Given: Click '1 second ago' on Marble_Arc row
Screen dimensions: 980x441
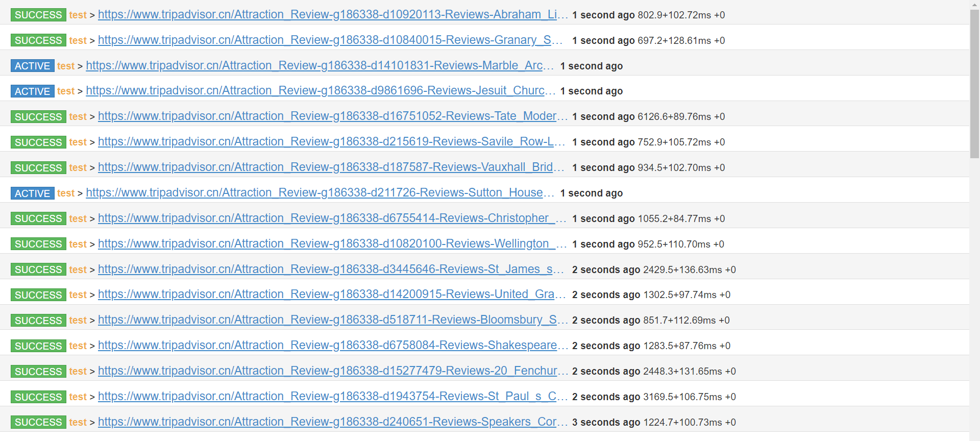Looking at the screenshot, I should (591, 66).
